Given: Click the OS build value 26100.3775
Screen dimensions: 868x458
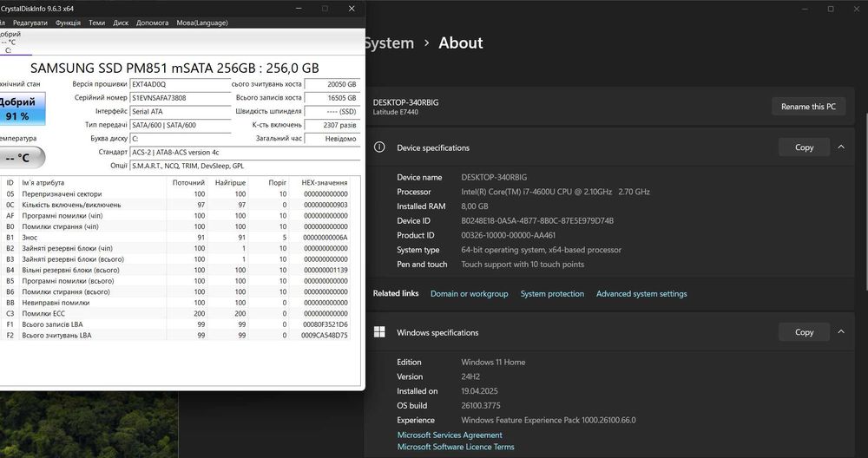Looking at the screenshot, I should click(481, 405).
